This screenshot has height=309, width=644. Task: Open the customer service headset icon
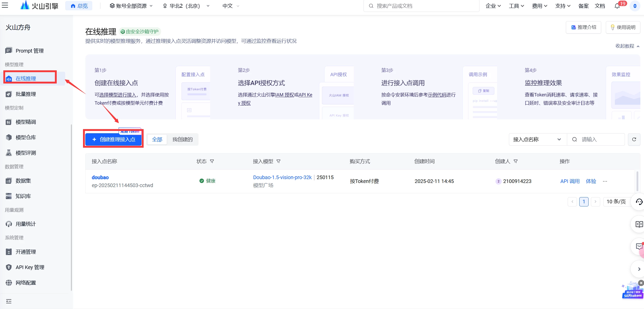pos(639,202)
